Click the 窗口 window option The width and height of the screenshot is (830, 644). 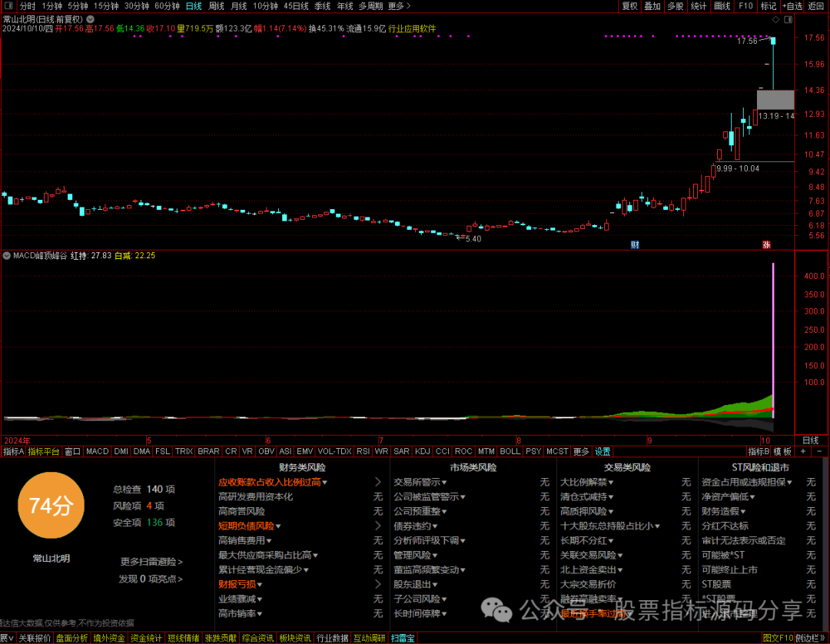coord(72,451)
